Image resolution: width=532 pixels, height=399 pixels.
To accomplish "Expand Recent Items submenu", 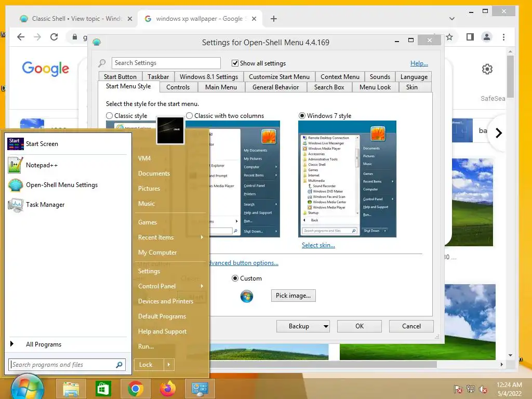I will (x=202, y=237).
